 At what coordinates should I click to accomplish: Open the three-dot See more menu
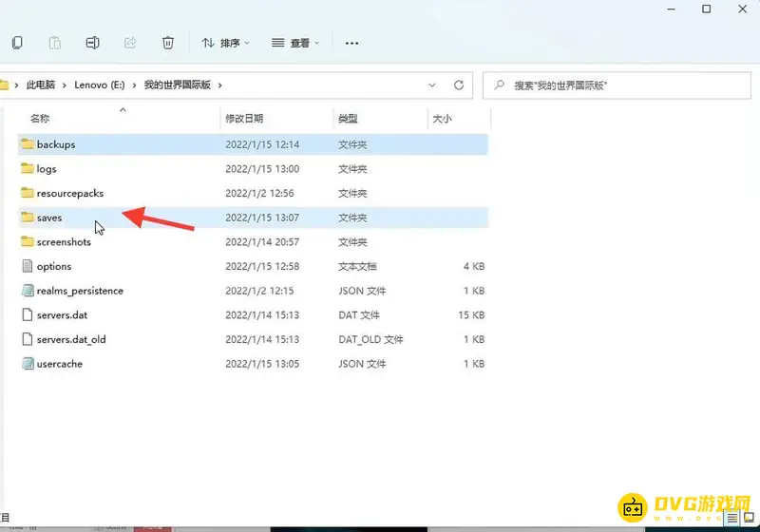352,43
